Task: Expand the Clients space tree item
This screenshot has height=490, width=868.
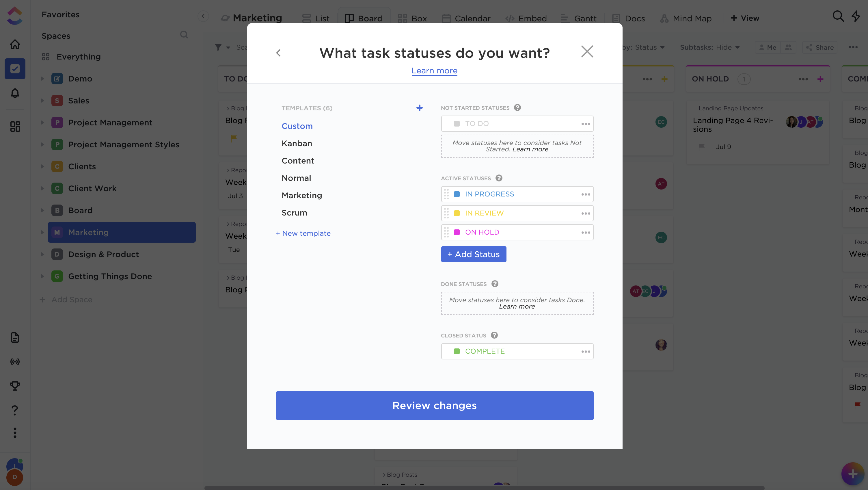Action: 42,166
